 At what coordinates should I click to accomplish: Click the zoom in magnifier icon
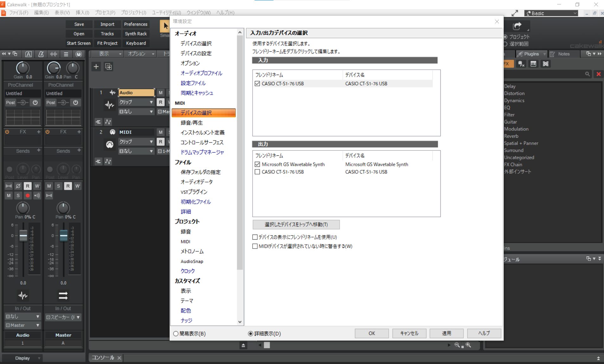[x=469, y=345]
